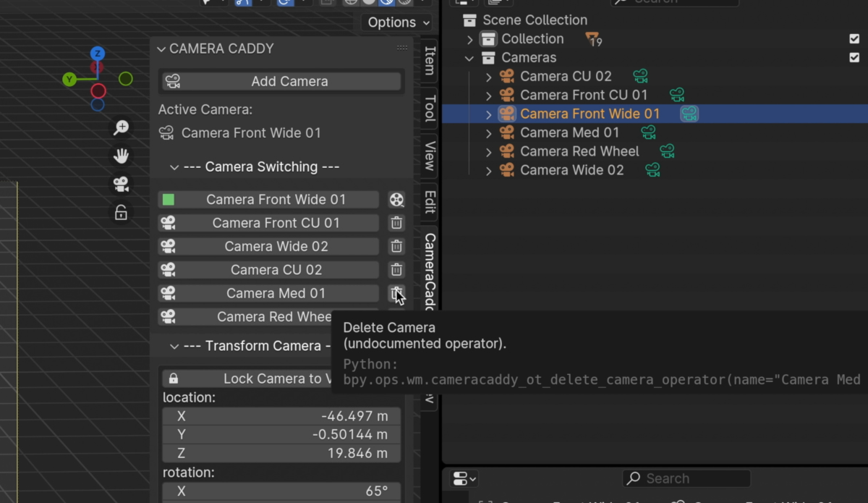Click orange object icon of Camera Front CU 01 row
The image size is (868, 503).
click(x=506, y=95)
